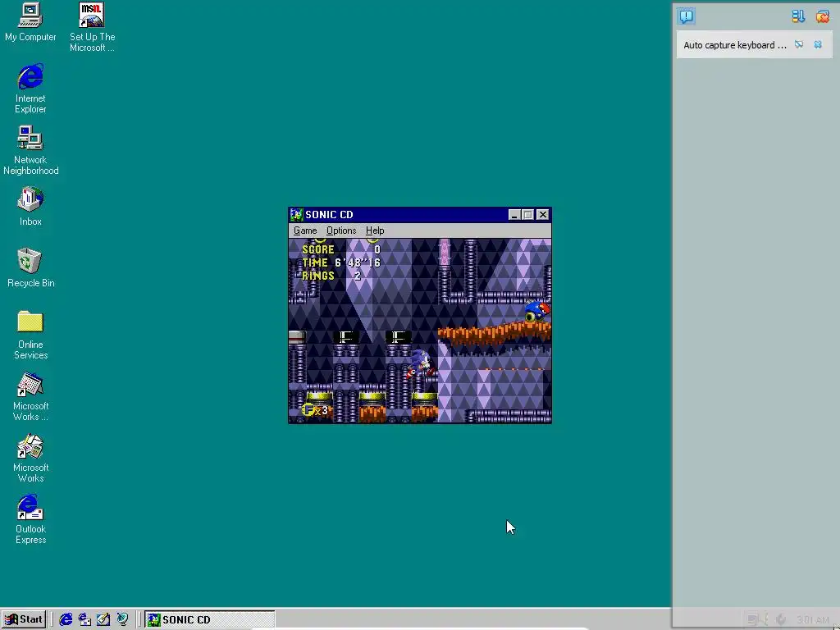
Task: Open the Game menu in Sonic CD
Action: coord(305,231)
